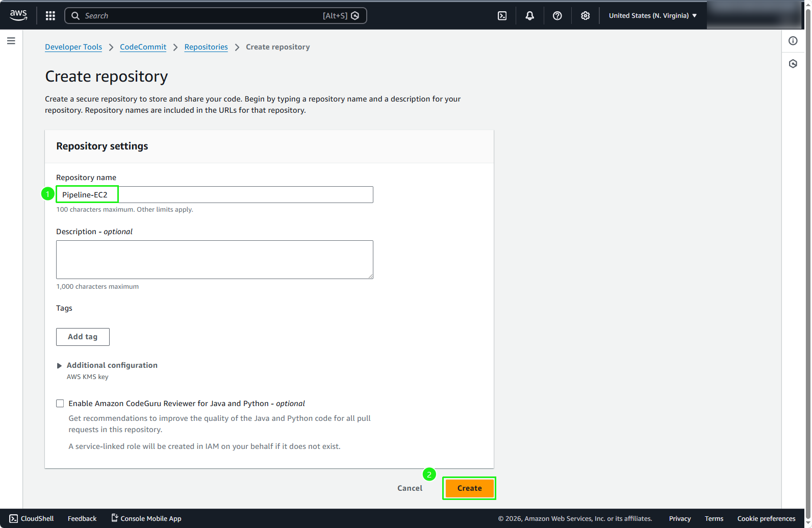Go to Repositories breadcrumb

(206, 47)
